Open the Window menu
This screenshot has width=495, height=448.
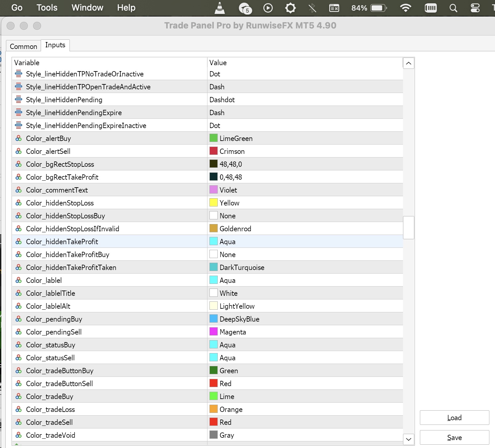pos(87,8)
